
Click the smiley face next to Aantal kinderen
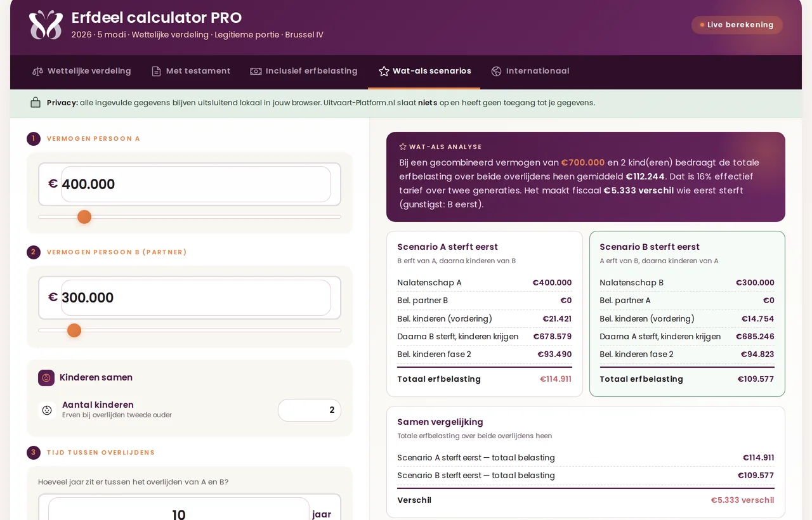pos(47,410)
